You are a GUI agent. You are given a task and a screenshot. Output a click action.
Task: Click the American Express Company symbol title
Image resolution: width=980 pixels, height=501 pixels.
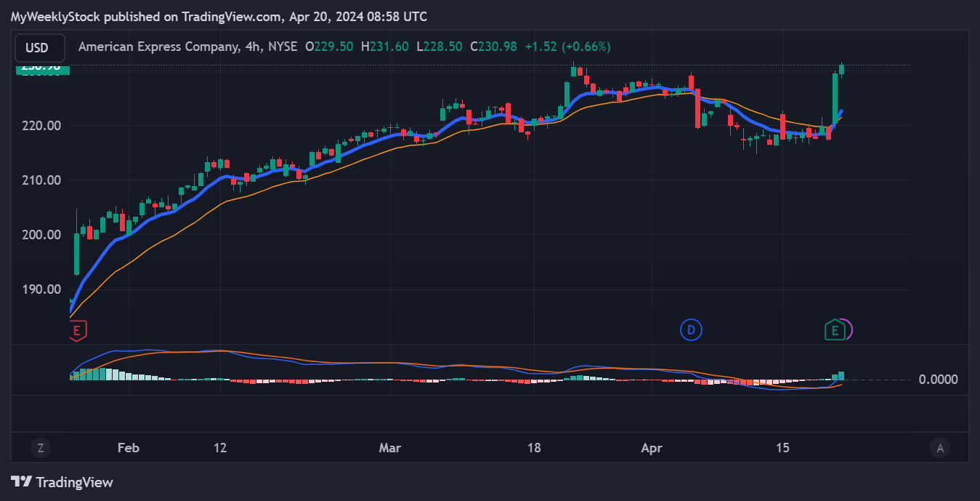click(x=158, y=47)
